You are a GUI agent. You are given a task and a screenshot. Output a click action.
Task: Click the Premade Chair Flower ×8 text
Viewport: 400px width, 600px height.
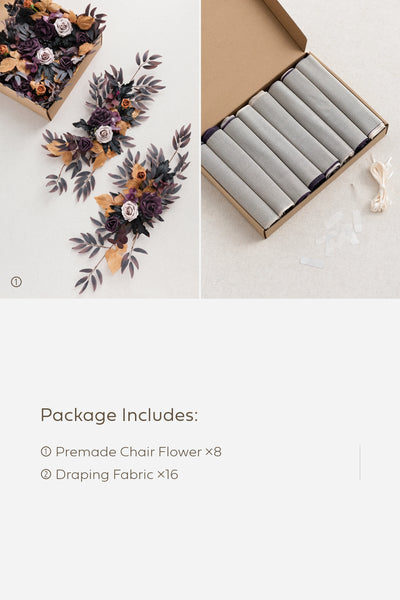(x=139, y=452)
